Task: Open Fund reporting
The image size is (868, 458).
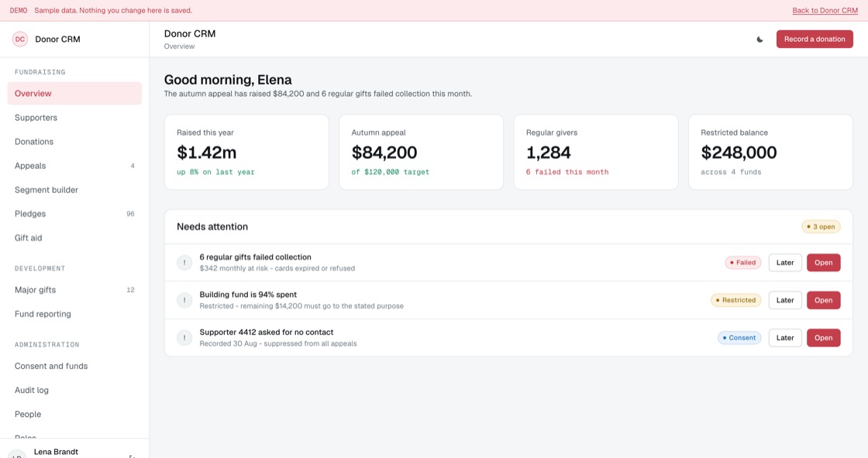Action: (74, 314)
